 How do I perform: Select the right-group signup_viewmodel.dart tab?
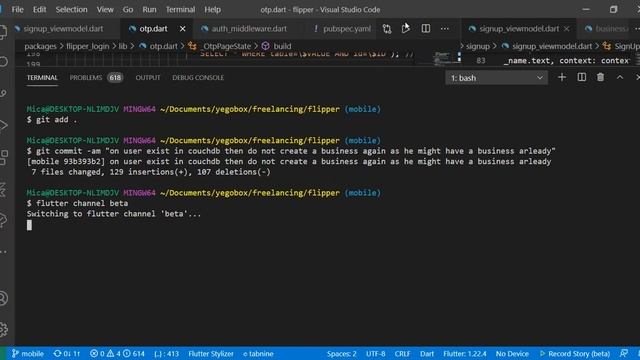[519, 29]
